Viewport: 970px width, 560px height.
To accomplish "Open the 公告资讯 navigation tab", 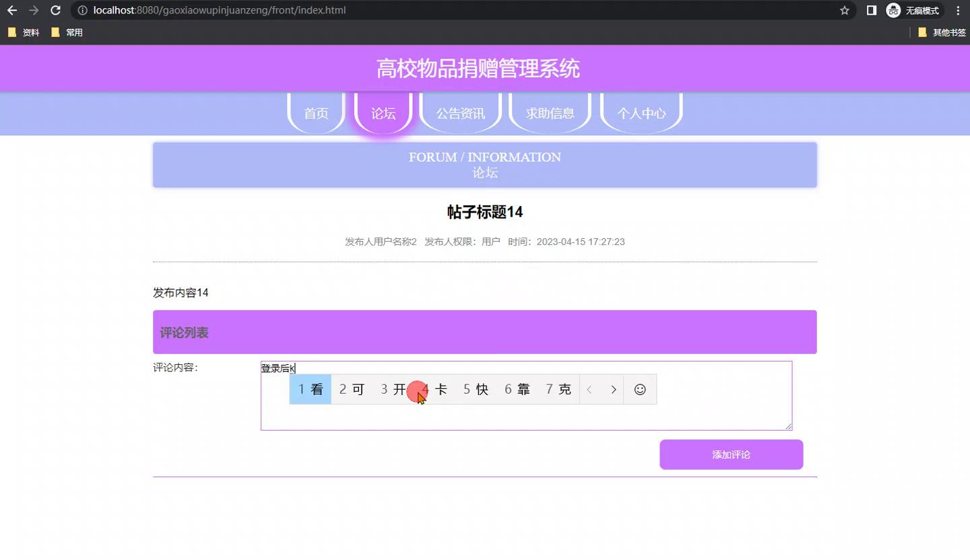I will point(461,113).
